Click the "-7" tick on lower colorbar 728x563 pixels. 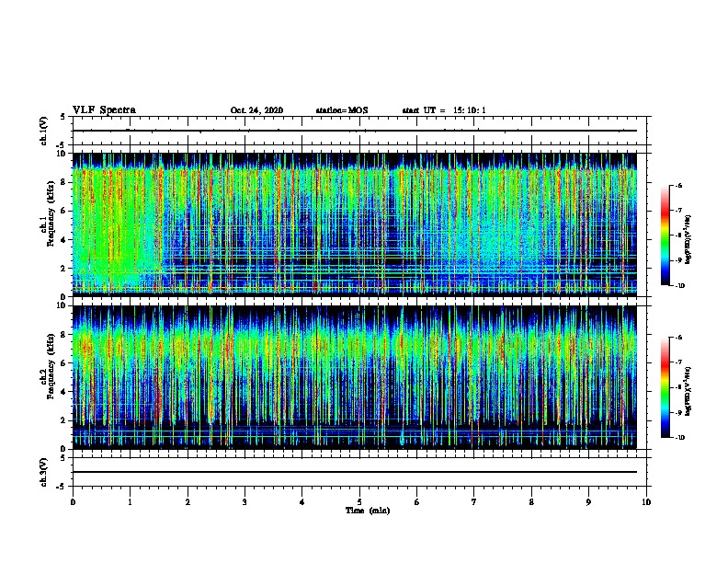pos(678,362)
